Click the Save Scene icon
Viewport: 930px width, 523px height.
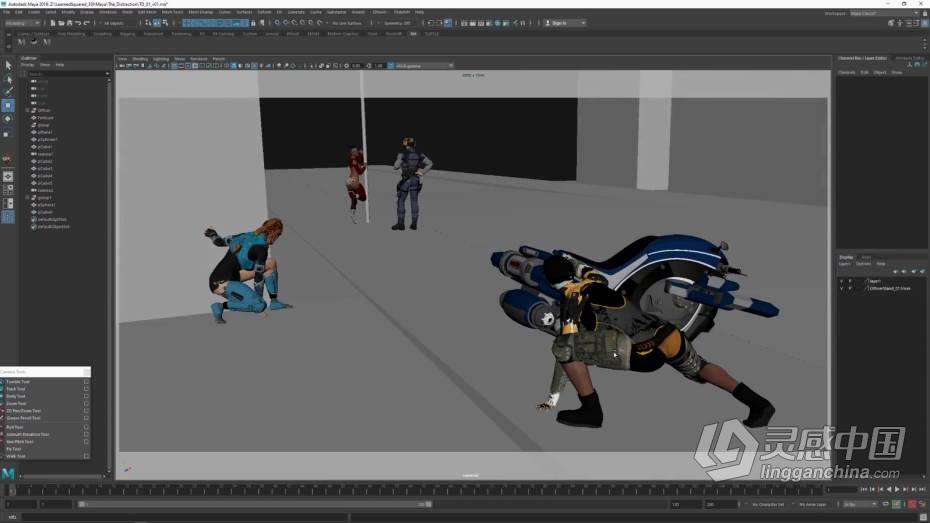69,23
